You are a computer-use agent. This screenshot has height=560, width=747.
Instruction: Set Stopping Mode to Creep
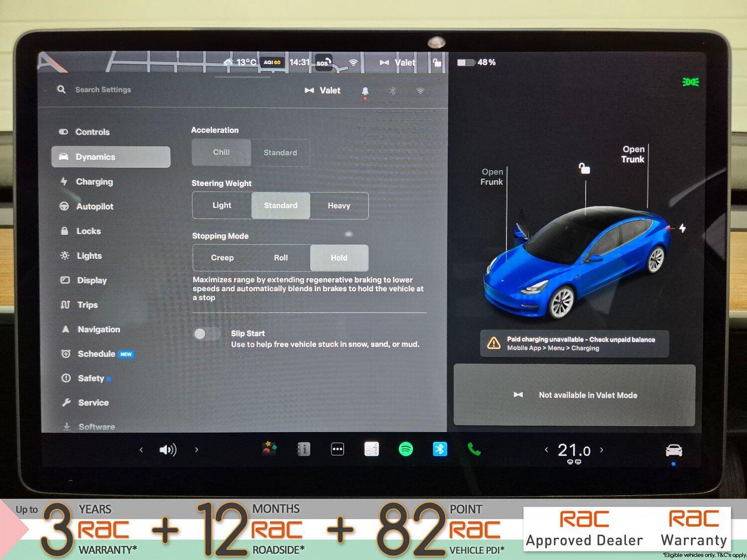(x=222, y=258)
